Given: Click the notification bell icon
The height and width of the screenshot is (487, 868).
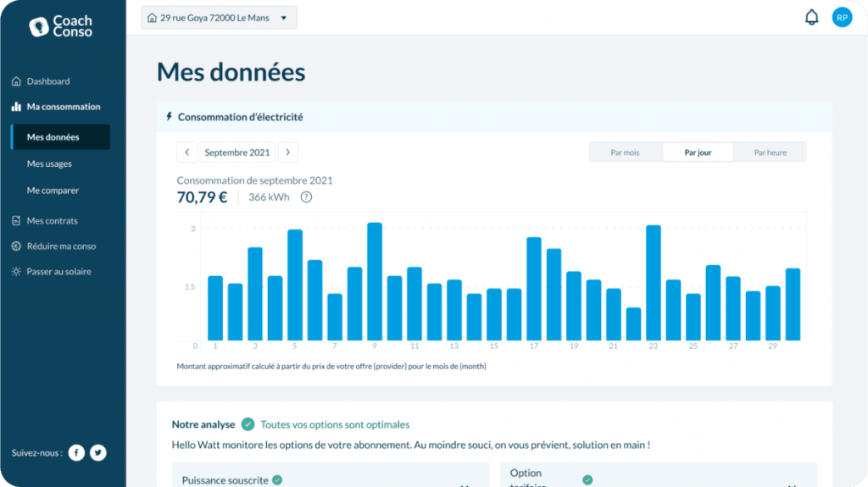Looking at the screenshot, I should click(x=811, y=18).
